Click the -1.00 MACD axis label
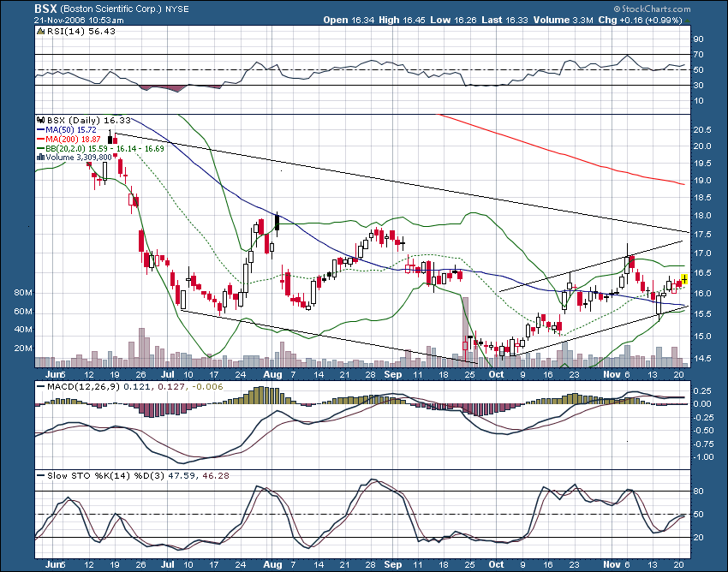 [703, 457]
